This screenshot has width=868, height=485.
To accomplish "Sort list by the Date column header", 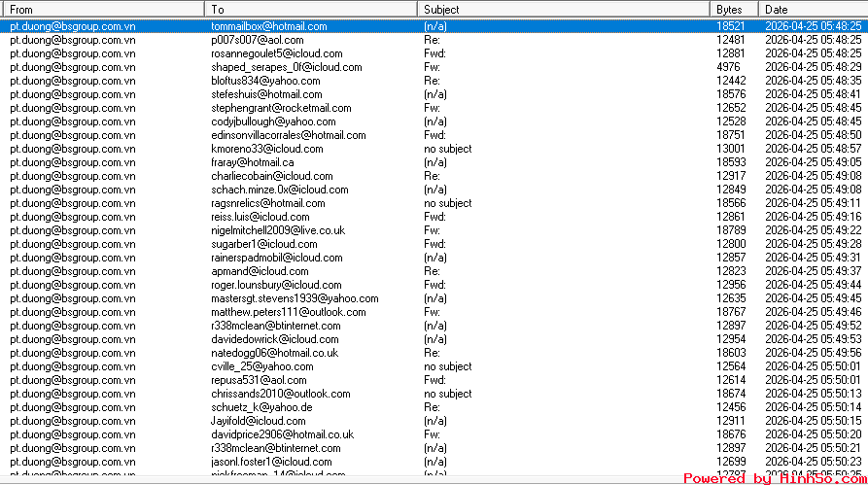I will pyautogui.click(x=814, y=10).
